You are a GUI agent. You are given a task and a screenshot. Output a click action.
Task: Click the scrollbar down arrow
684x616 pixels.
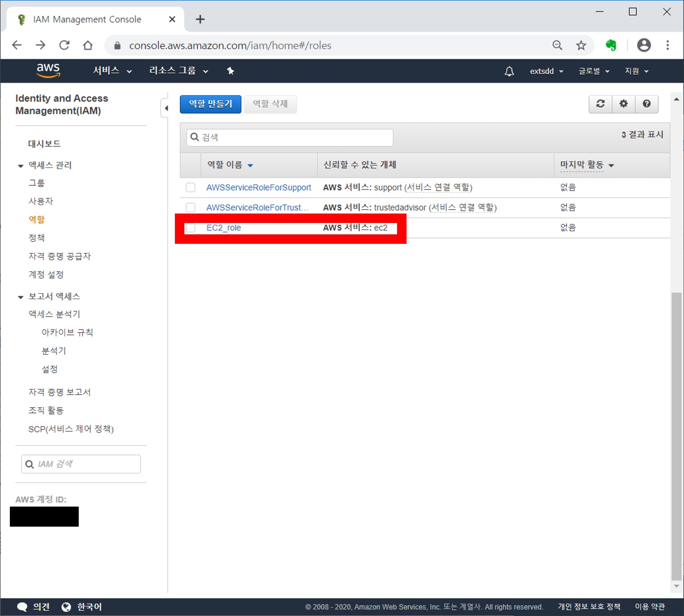[x=676, y=586]
